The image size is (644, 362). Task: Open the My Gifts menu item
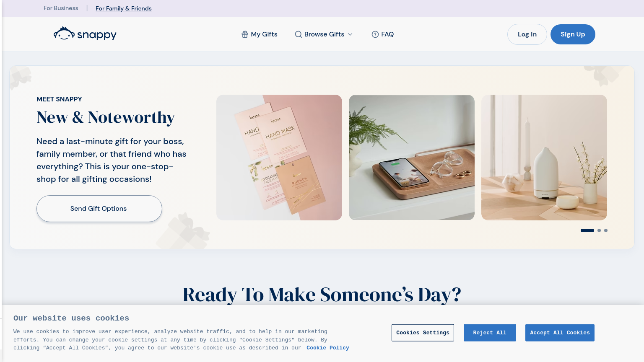coord(260,34)
